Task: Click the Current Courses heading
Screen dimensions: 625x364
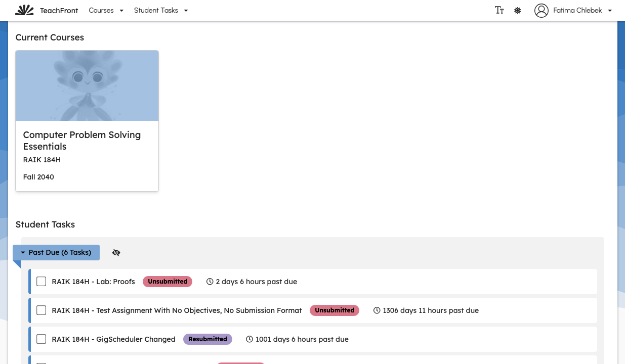Action: (50, 37)
